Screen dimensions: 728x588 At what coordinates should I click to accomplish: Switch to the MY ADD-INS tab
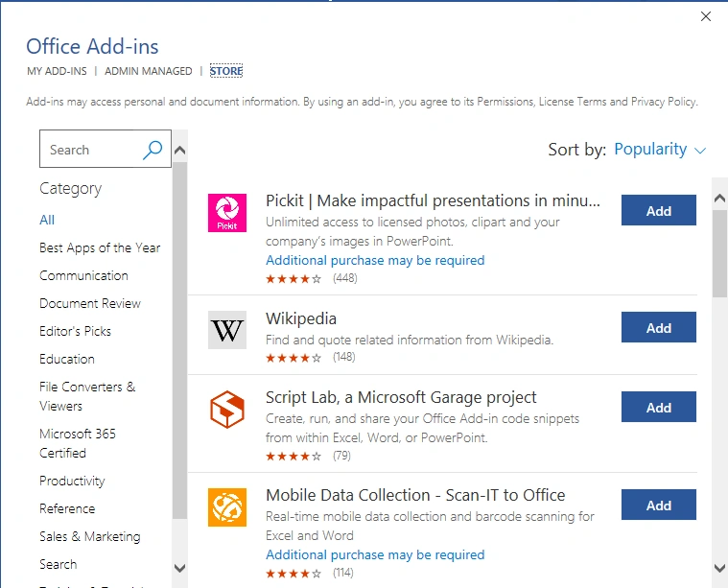tap(57, 71)
